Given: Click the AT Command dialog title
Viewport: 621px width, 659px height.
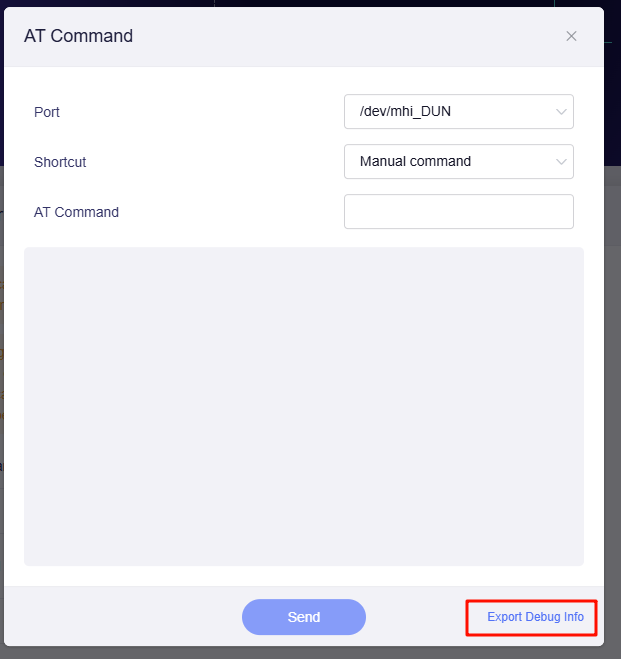Looking at the screenshot, I should [78, 36].
